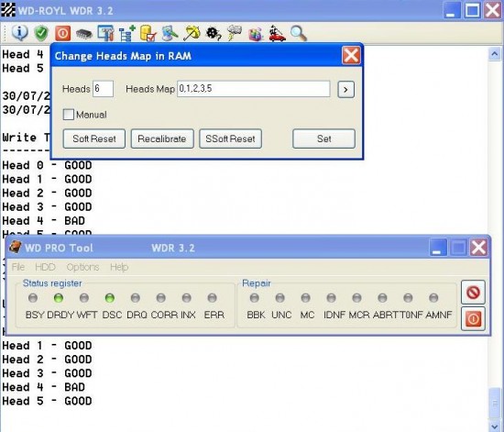This screenshot has height=432, width=504.
Task: Click the tree with green plus icon
Action: tap(127, 33)
